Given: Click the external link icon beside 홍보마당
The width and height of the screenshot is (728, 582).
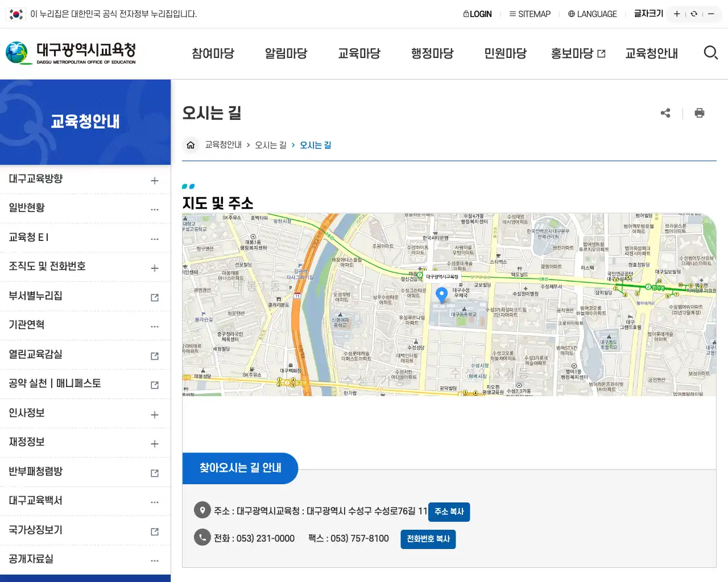Looking at the screenshot, I should 602,53.
